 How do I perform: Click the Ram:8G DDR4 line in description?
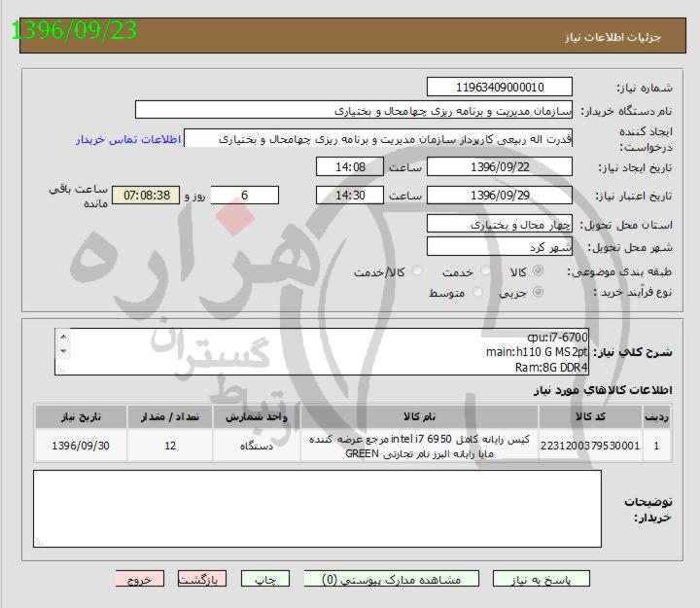coord(551,367)
